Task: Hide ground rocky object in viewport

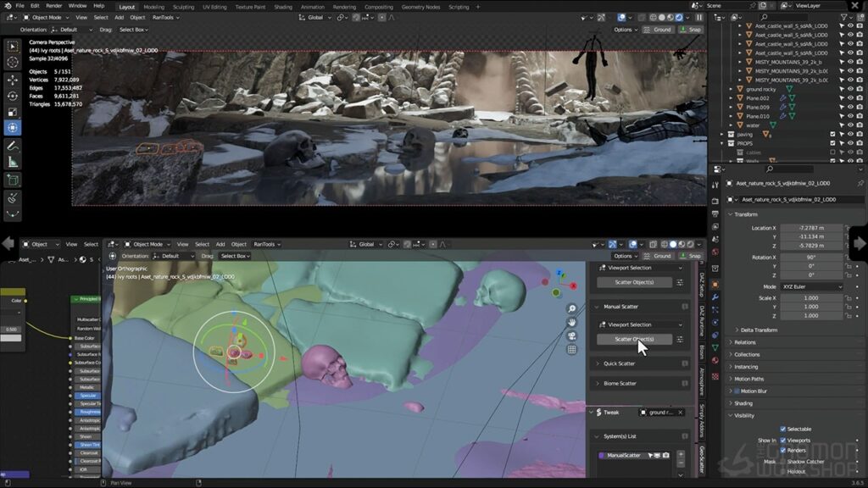Action: (851, 89)
